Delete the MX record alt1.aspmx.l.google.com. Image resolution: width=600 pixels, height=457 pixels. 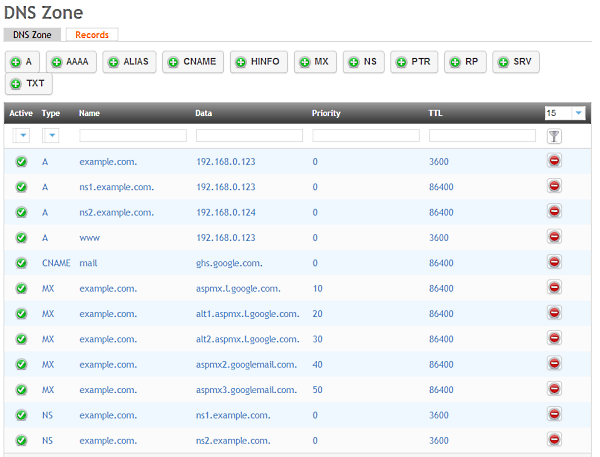tap(554, 313)
